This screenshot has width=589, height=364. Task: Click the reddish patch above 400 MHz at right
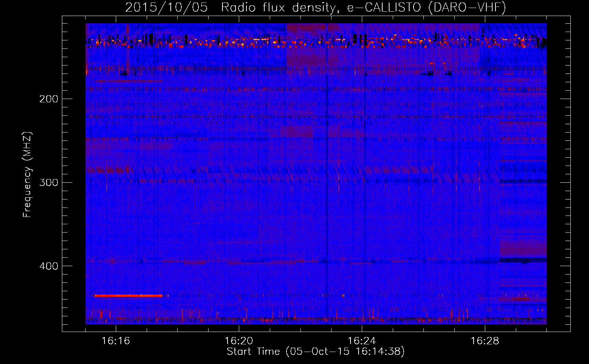(523, 250)
